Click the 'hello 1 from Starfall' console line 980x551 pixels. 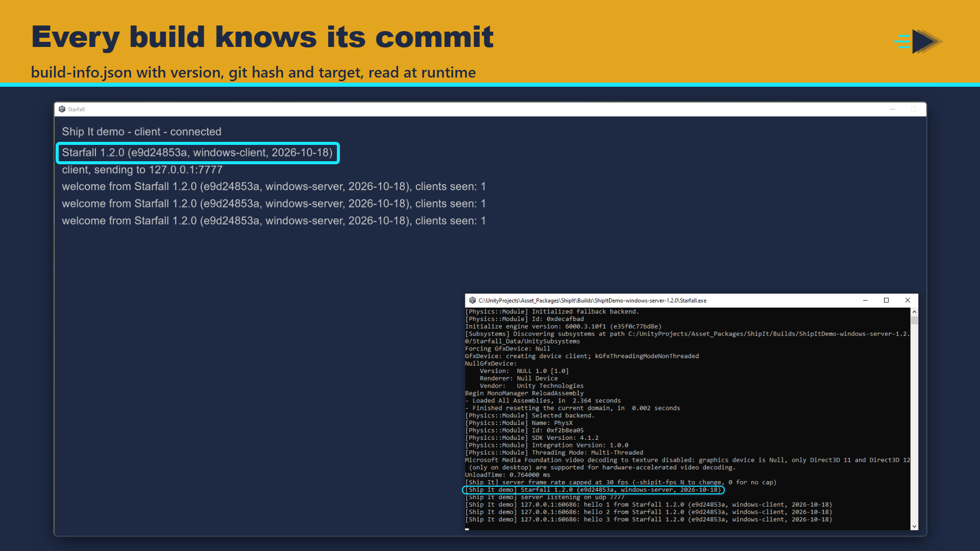[648, 505]
